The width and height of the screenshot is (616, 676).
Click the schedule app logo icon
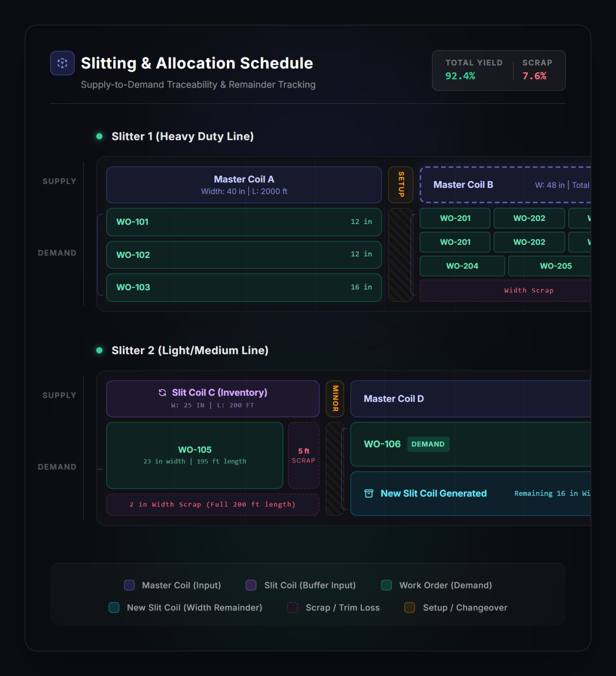[x=62, y=63]
